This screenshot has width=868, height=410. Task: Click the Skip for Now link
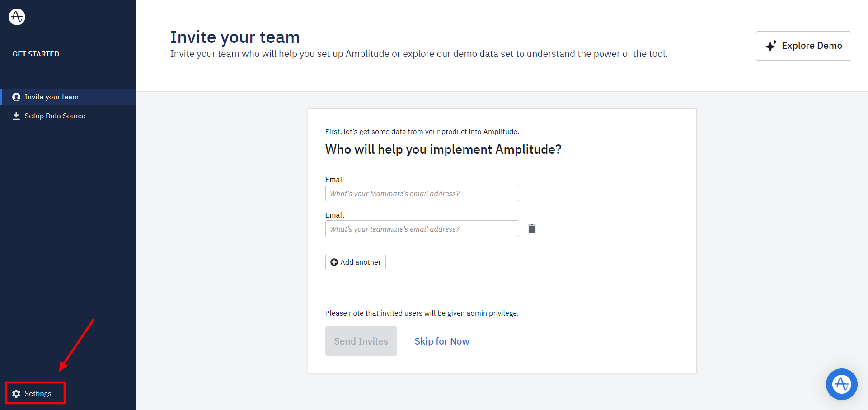[442, 341]
